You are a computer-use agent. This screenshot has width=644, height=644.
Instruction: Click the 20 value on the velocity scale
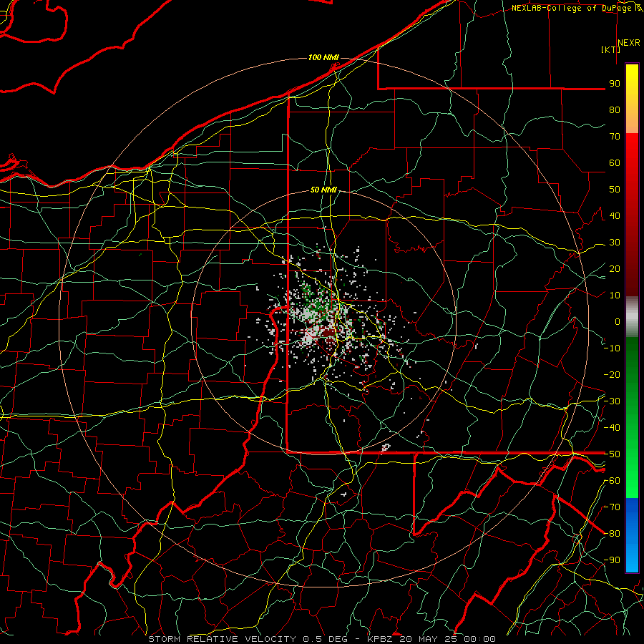point(615,269)
